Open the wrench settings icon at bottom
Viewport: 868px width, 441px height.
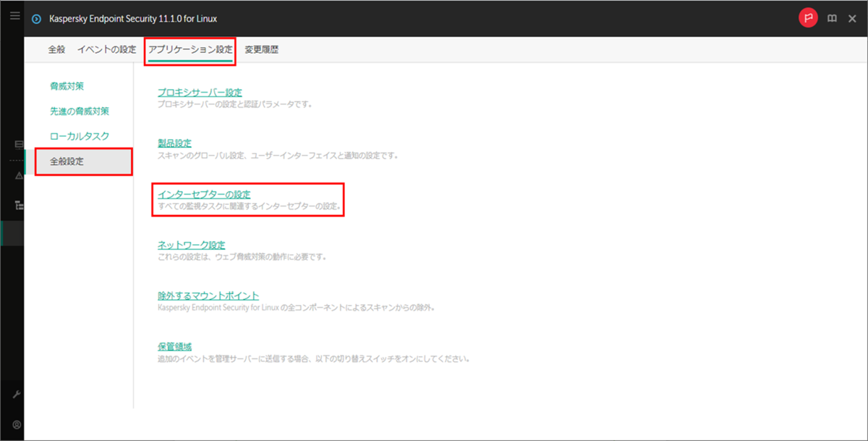[x=17, y=395]
